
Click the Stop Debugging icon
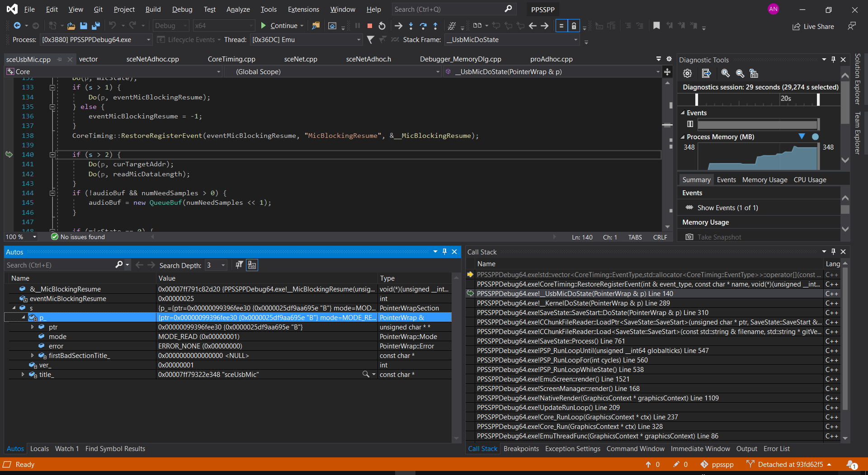click(369, 26)
